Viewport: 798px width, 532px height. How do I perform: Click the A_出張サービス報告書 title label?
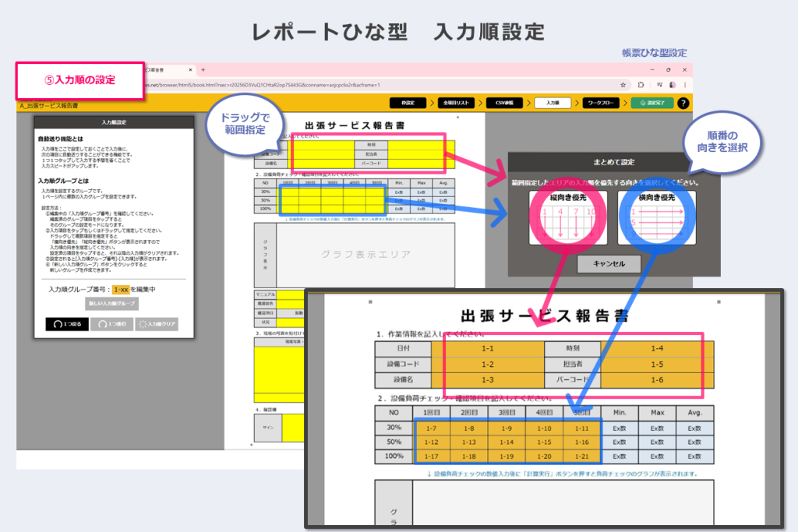49,106
